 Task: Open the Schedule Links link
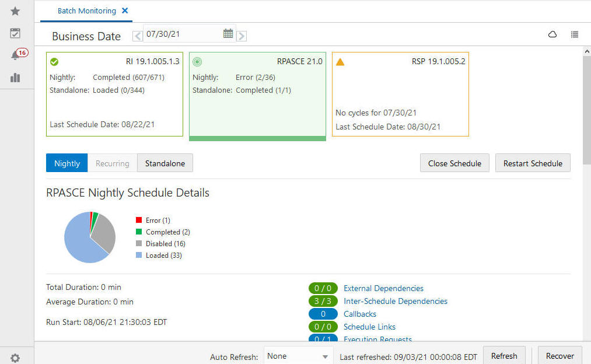(369, 327)
